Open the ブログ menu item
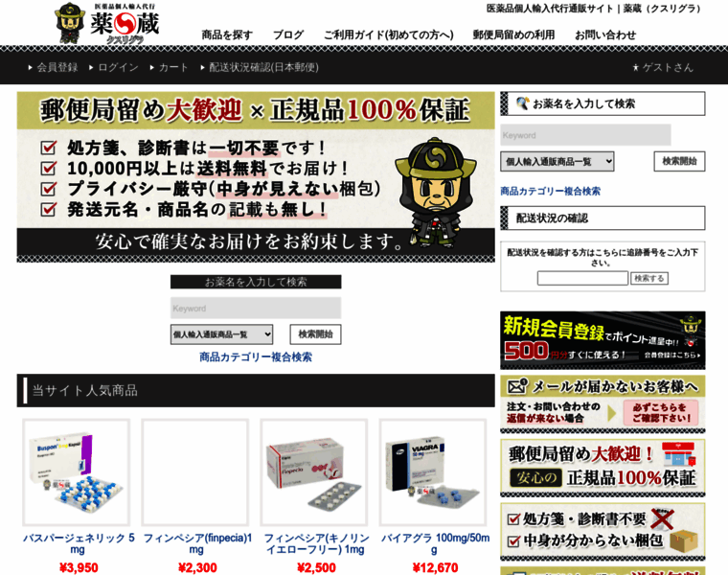The image size is (728, 575). tap(288, 34)
